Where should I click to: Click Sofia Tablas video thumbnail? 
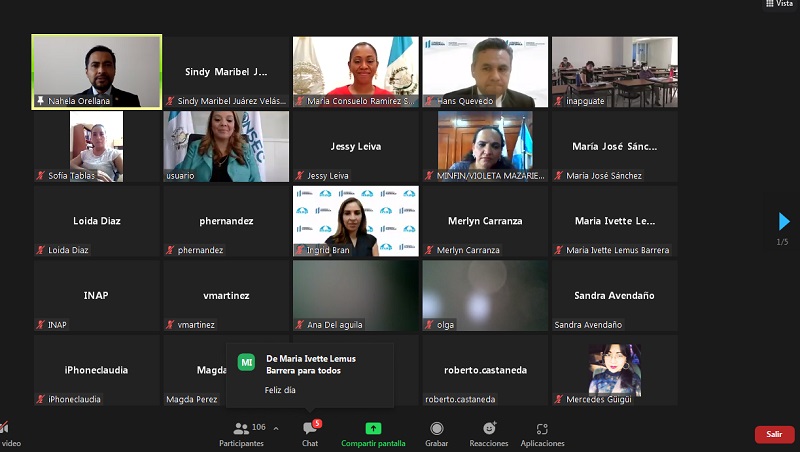pyautogui.click(x=96, y=145)
